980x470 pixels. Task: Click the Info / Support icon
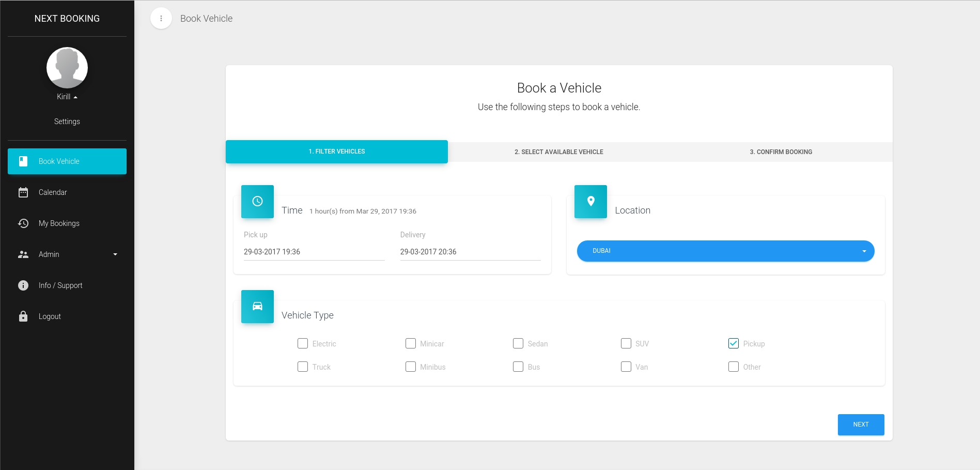point(23,285)
